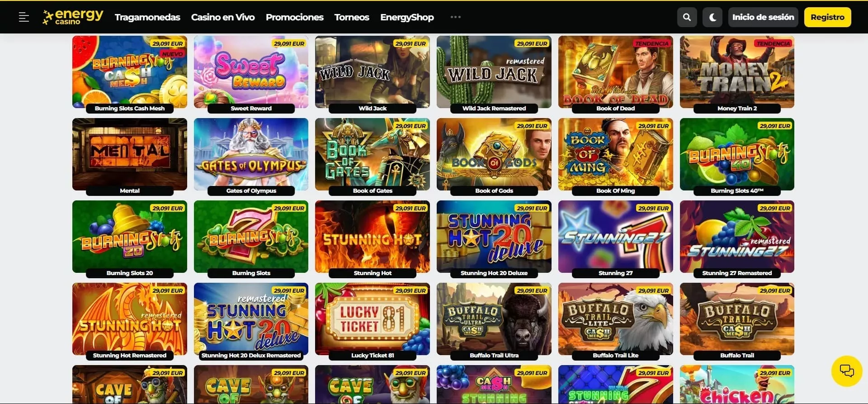Click the yellow Registro button
Image resolution: width=868 pixels, height=404 pixels.
point(827,17)
